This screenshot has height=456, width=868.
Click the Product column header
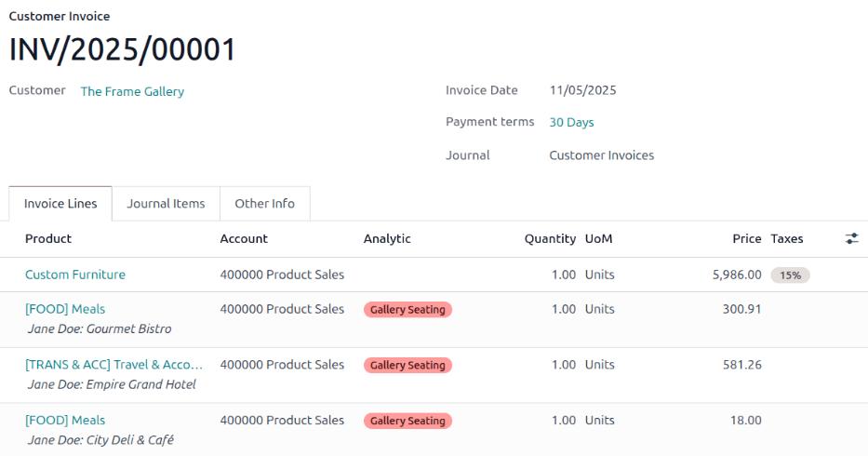pos(48,239)
